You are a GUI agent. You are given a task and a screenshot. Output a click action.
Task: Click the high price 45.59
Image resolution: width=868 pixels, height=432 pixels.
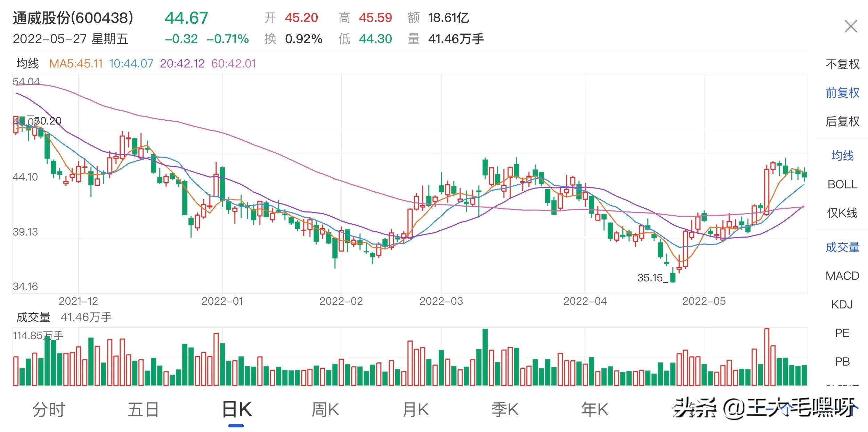coord(375,18)
